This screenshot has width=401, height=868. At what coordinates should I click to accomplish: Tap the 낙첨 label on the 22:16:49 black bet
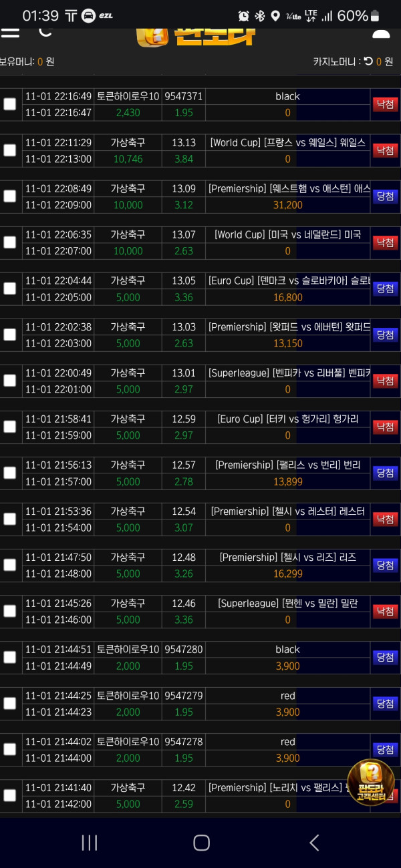[385, 104]
